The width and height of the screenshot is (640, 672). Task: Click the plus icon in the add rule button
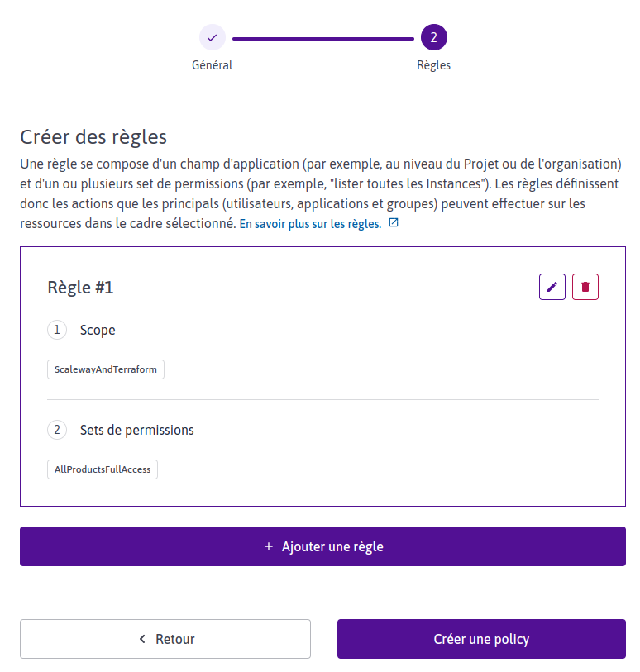coord(268,546)
